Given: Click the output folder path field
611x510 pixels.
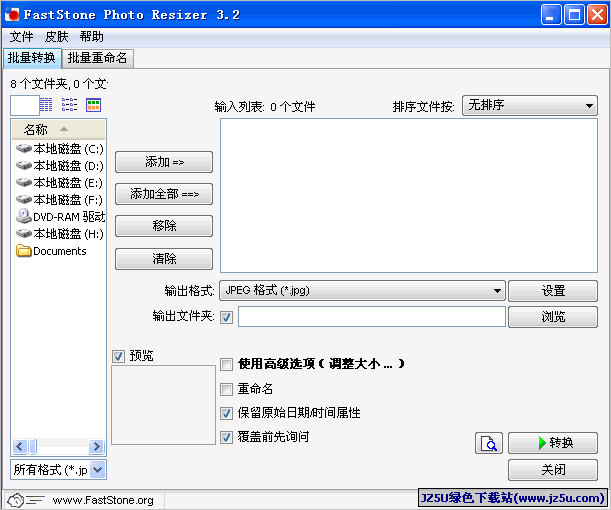Looking at the screenshot, I should pyautogui.click(x=372, y=316).
